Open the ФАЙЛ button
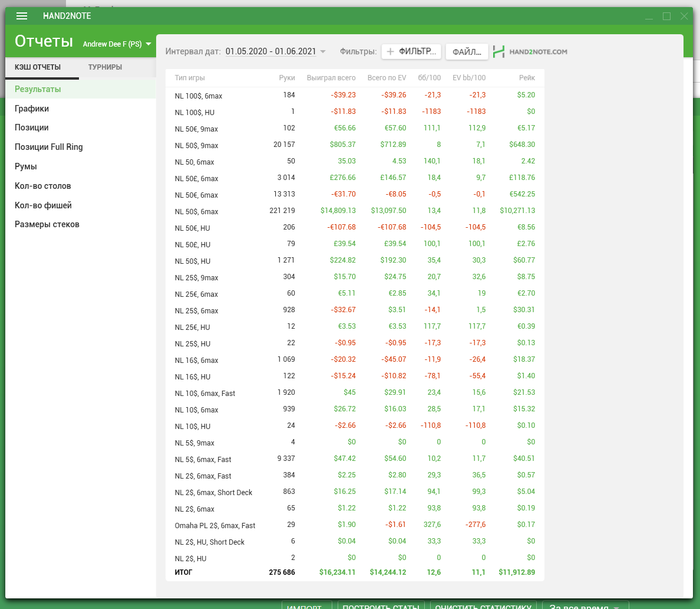Screen dimensions: 700x609 467,52
